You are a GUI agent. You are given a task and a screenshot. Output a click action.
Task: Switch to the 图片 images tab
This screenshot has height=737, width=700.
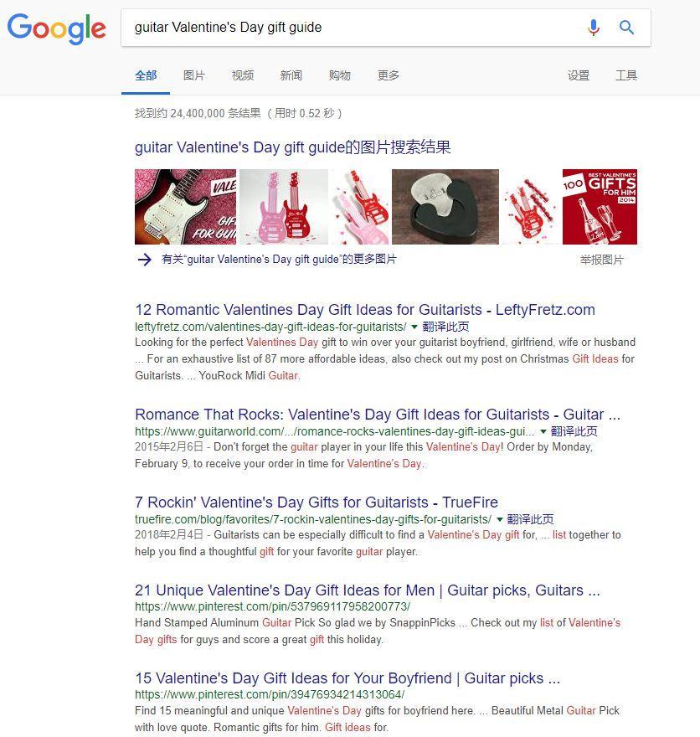(x=194, y=75)
